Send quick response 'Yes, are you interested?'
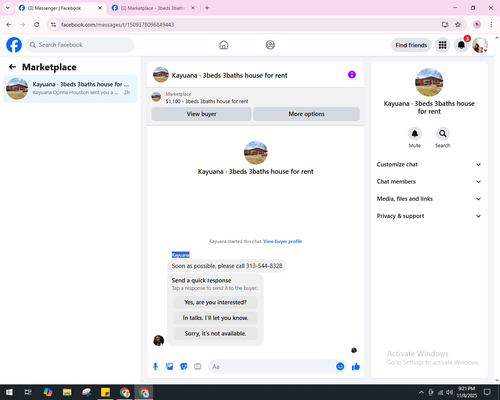Viewport: 500px width, 400px height. [215, 302]
